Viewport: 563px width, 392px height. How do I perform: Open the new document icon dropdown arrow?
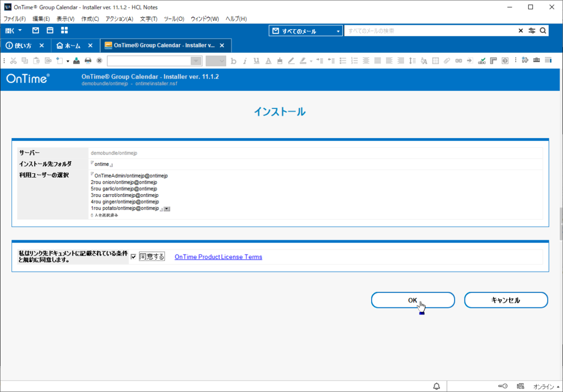click(68, 61)
